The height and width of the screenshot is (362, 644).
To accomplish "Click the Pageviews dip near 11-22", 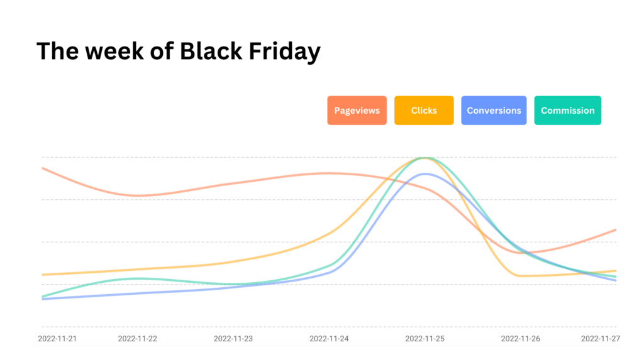I will click(138, 195).
